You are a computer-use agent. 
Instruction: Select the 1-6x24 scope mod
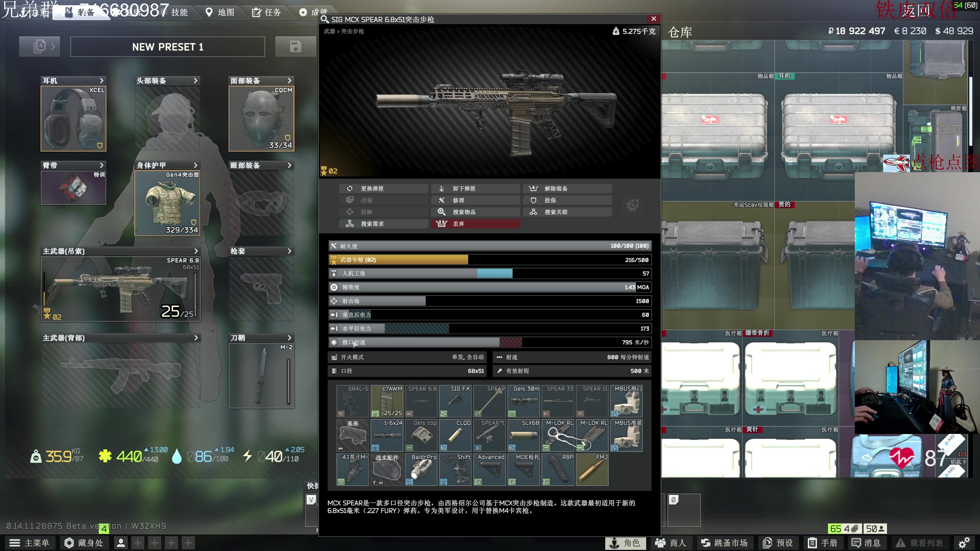[x=387, y=435]
